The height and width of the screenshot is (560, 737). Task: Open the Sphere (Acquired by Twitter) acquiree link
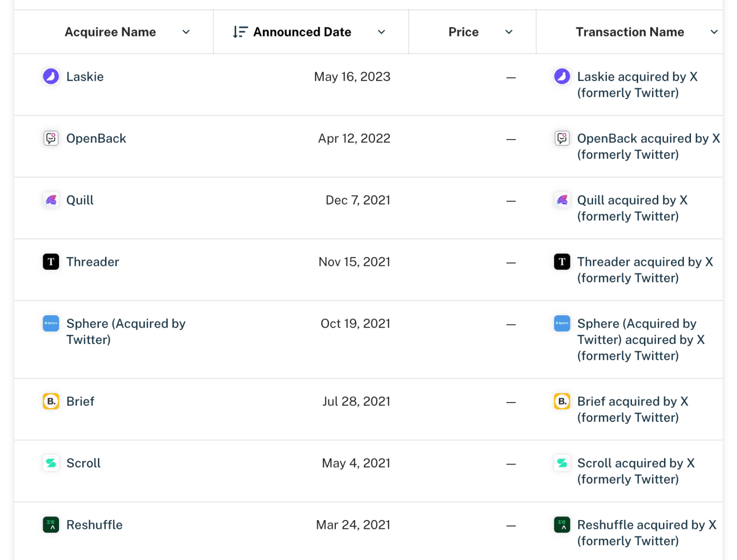click(126, 332)
